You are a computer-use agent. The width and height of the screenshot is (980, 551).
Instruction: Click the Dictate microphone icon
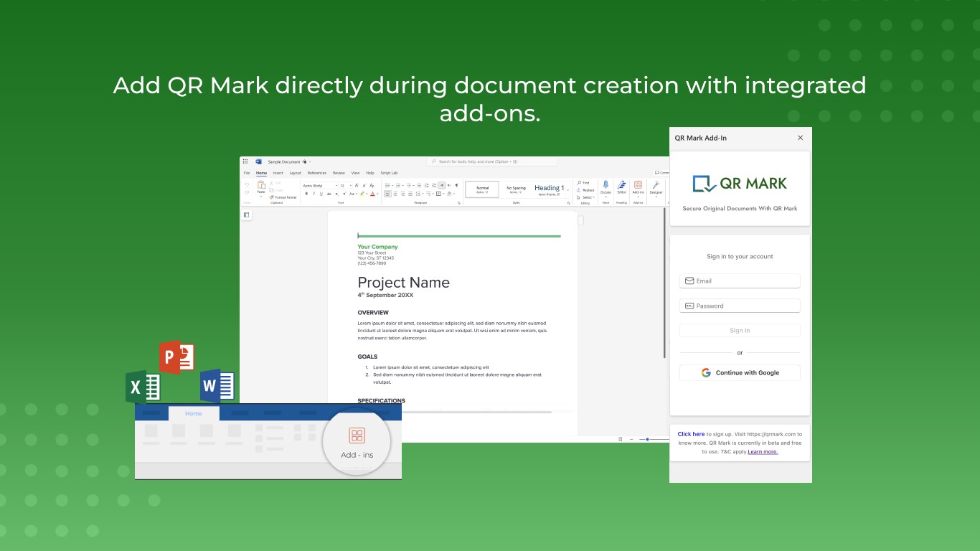click(x=606, y=184)
